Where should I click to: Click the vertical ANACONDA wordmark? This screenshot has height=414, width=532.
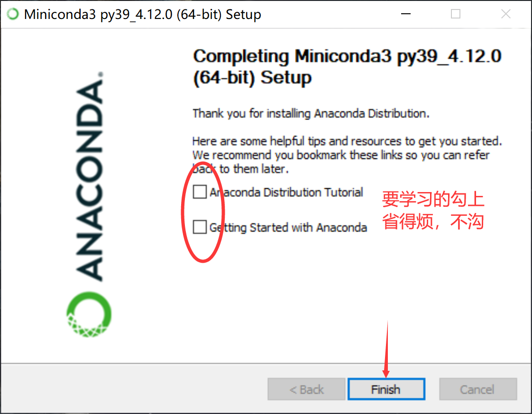(x=89, y=176)
